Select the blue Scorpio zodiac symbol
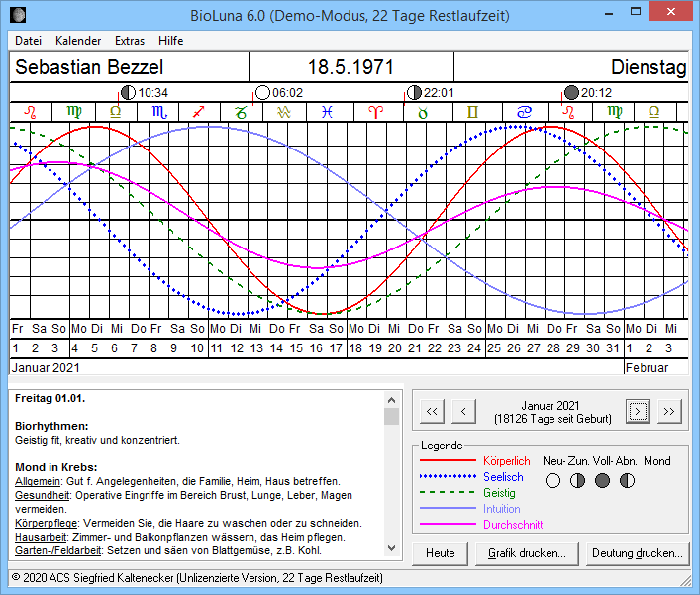 (159, 112)
